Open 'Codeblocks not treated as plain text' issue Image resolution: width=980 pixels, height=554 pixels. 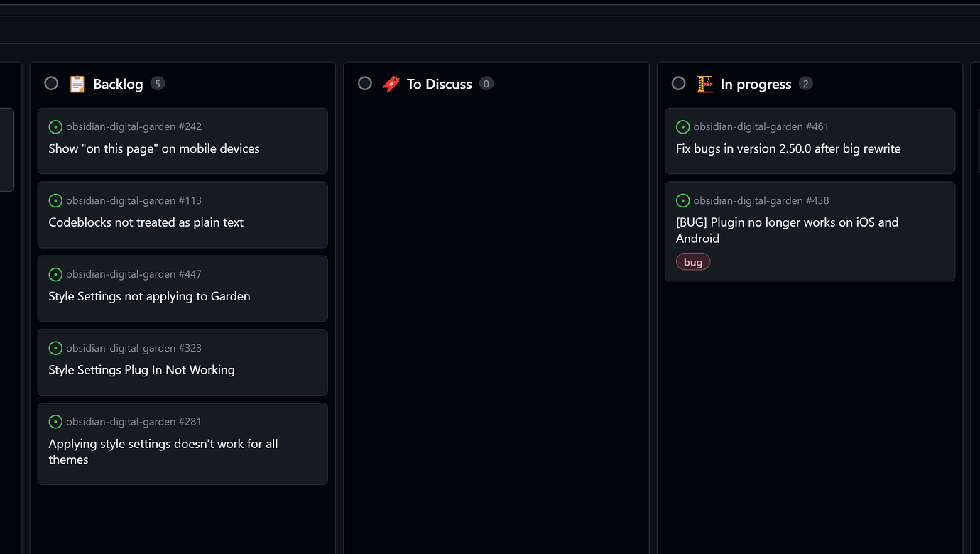click(146, 222)
